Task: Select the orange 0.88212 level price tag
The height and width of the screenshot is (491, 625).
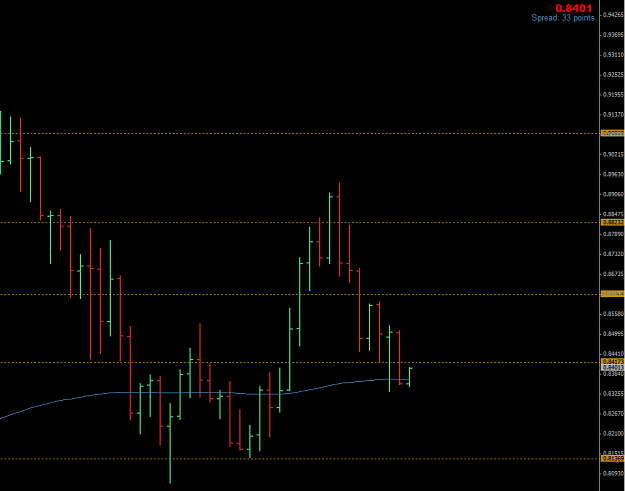Action: pyautogui.click(x=613, y=222)
